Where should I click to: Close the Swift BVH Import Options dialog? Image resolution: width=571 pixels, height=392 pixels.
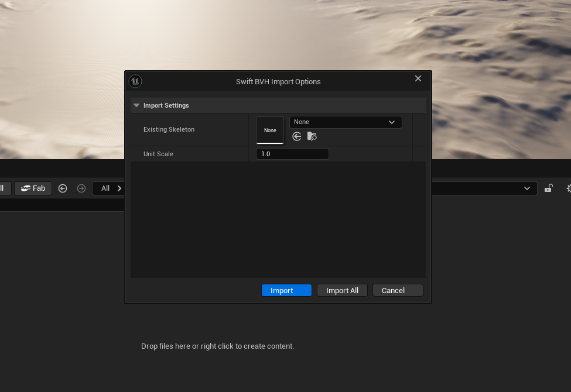click(x=418, y=78)
